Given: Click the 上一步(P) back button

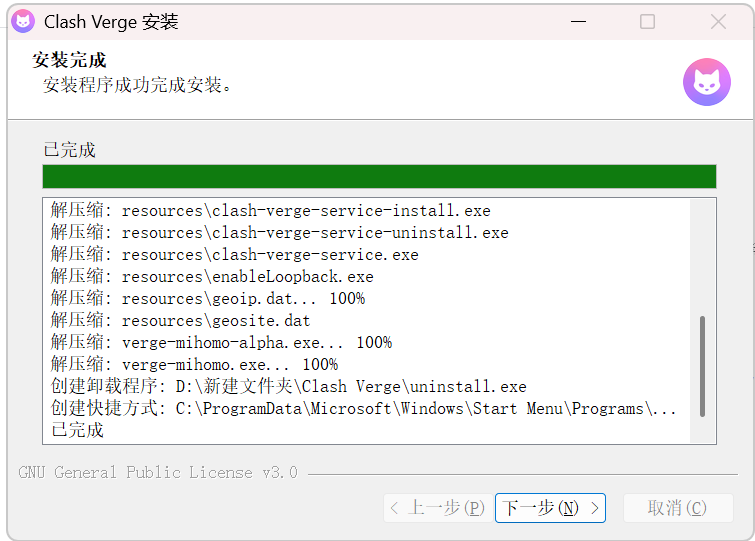Looking at the screenshot, I should coord(438,508).
